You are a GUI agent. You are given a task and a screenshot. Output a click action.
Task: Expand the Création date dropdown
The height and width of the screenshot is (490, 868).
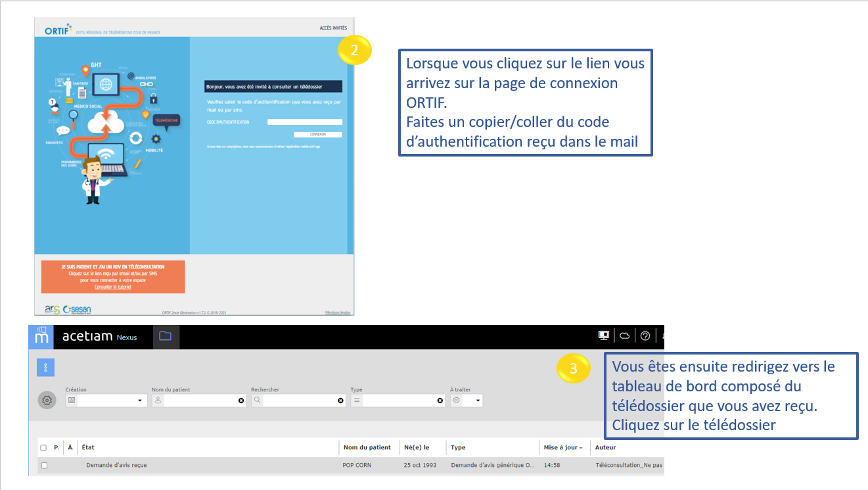[139, 401]
